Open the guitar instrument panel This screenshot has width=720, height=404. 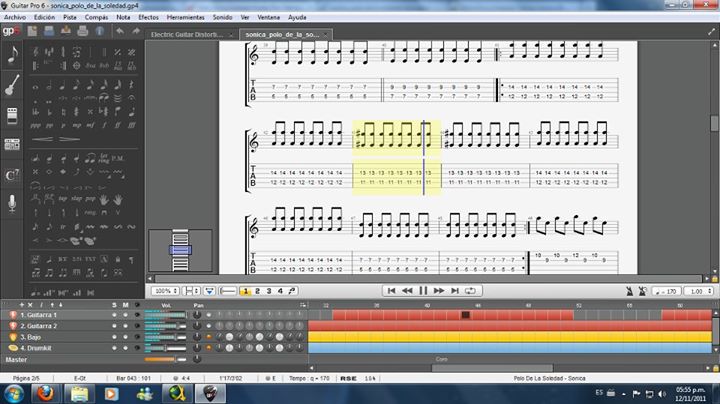click(x=13, y=85)
